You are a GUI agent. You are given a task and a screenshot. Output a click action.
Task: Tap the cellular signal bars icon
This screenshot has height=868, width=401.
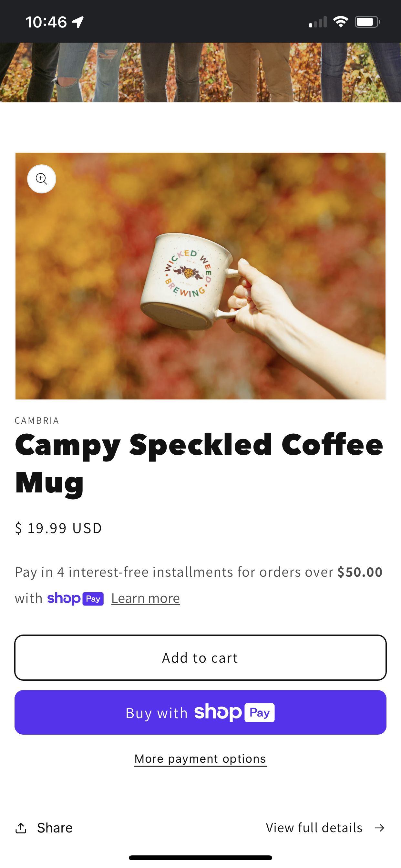(x=318, y=22)
